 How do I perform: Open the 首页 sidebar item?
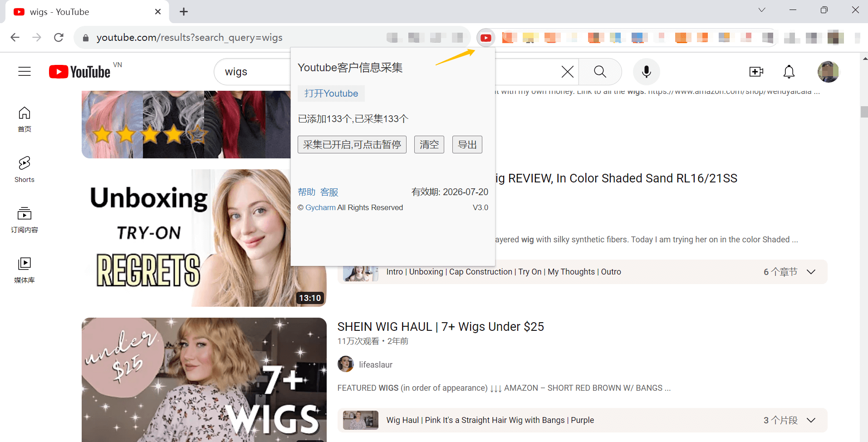pyautogui.click(x=25, y=119)
